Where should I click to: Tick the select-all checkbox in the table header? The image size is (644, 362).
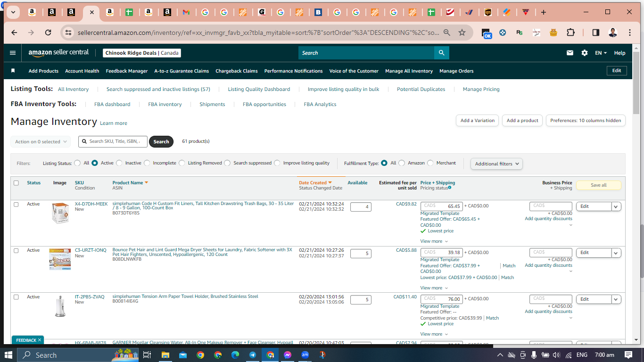pyautogui.click(x=16, y=183)
